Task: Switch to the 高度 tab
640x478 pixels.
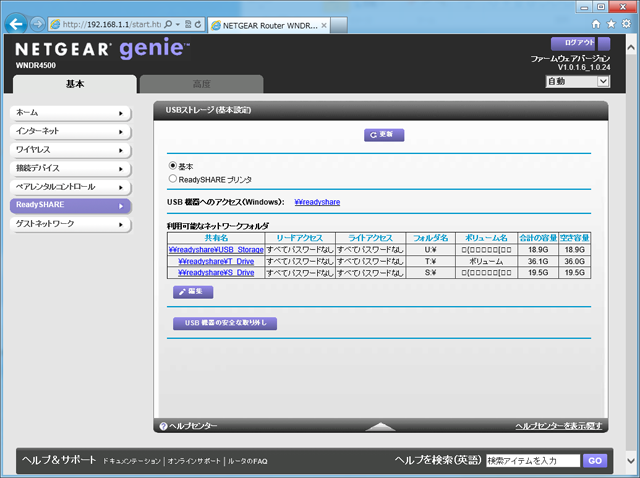Action: pos(201,85)
